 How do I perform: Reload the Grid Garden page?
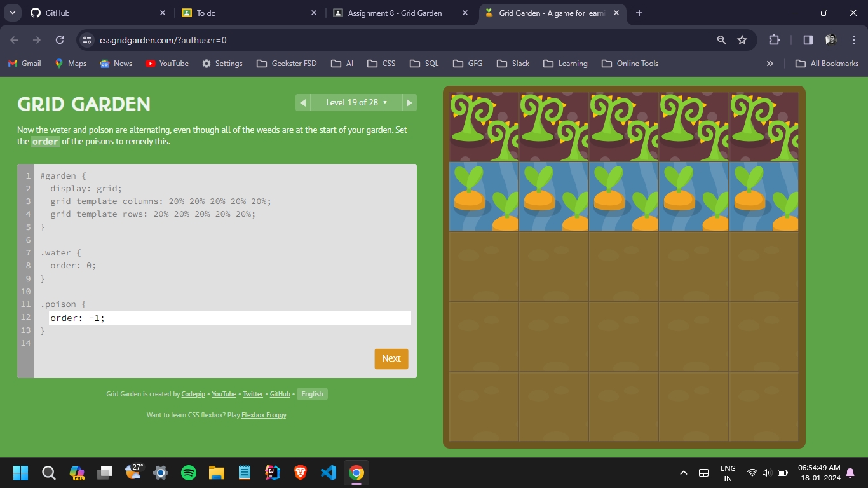(60, 40)
